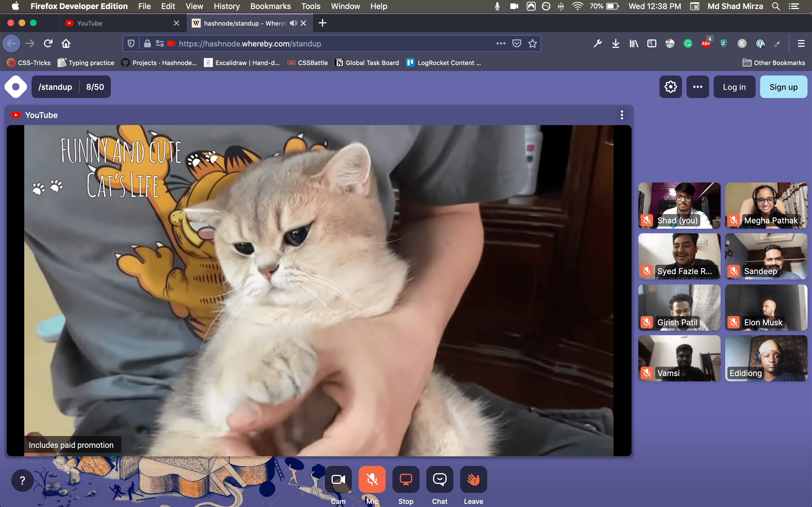This screenshot has width=812, height=507.
Task: Switch to the YouTube browser tab
Action: (118, 23)
